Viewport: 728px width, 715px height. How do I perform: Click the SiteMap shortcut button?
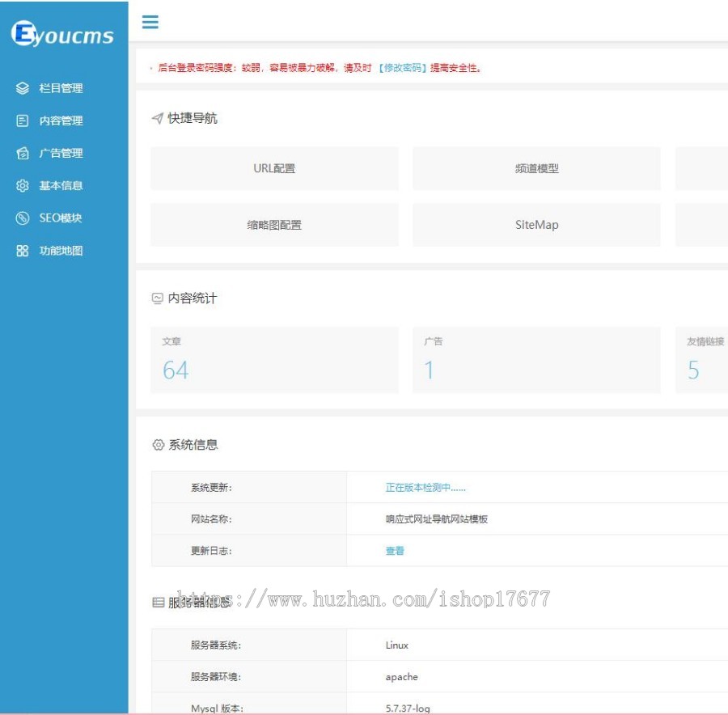(x=536, y=225)
